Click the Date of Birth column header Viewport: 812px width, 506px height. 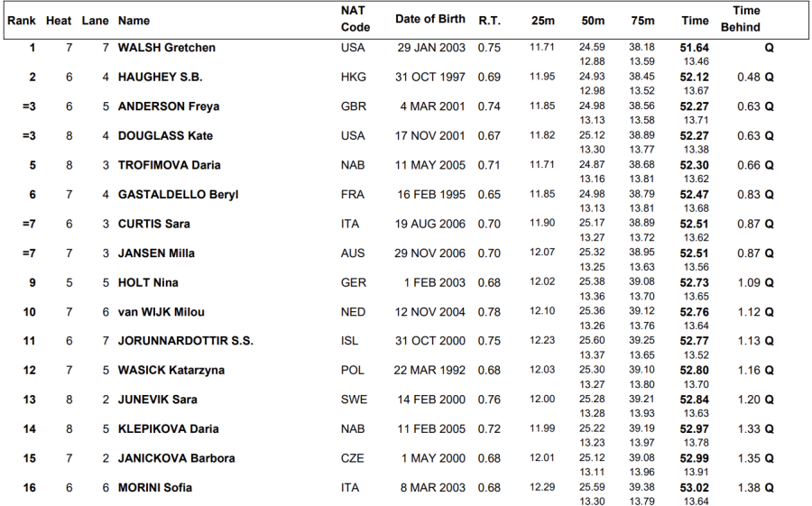click(x=430, y=19)
